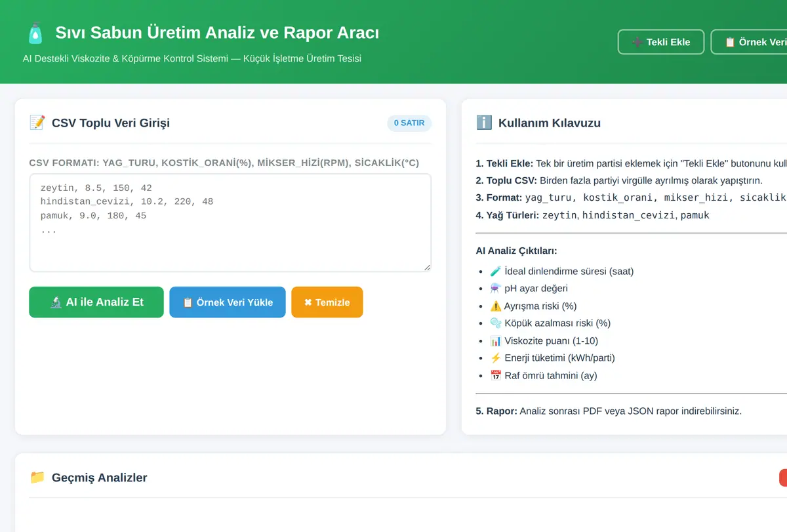Click the alembic icon beside pH ayar değeri
Viewport: 787px width, 532px height.
pyautogui.click(x=496, y=289)
